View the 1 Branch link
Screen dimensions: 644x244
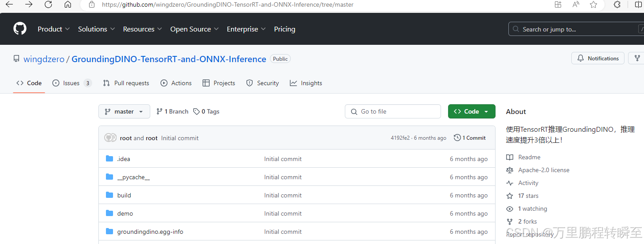pyautogui.click(x=172, y=111)
